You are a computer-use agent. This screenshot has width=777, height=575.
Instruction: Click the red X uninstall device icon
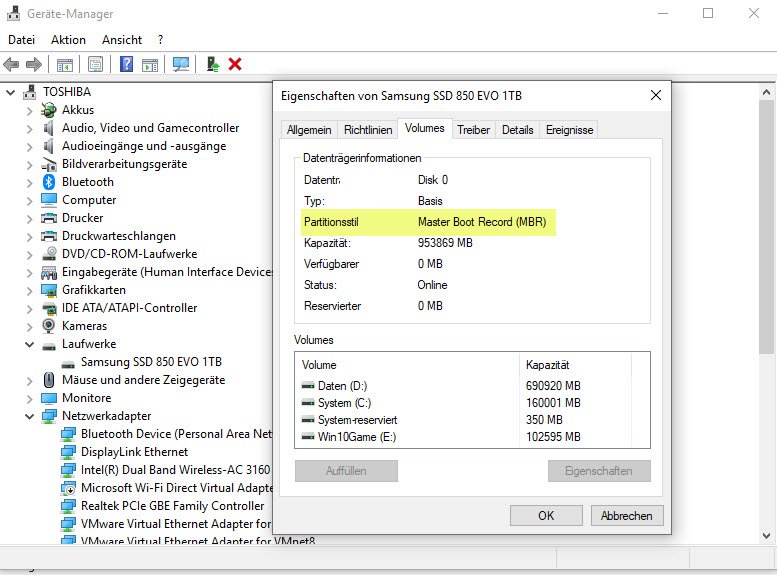[x=235, y=65]
